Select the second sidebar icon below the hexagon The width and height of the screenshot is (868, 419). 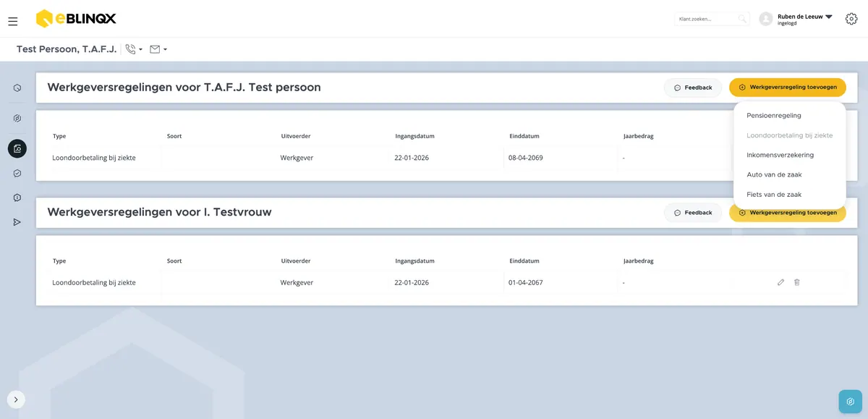[17, 118]
